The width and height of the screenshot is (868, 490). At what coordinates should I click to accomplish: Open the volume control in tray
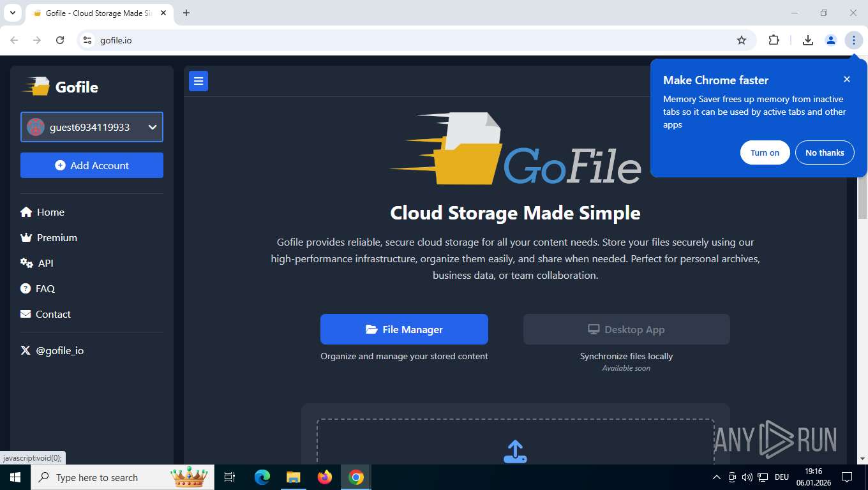747,477
